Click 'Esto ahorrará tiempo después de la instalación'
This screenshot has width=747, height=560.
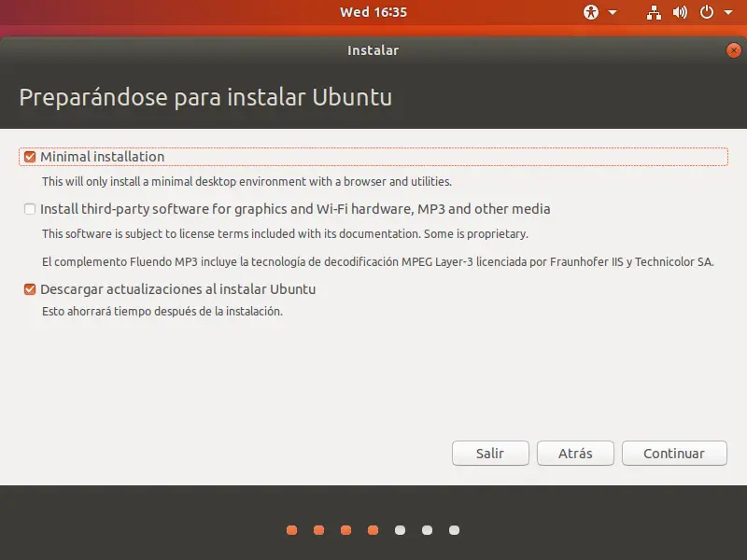162,312
